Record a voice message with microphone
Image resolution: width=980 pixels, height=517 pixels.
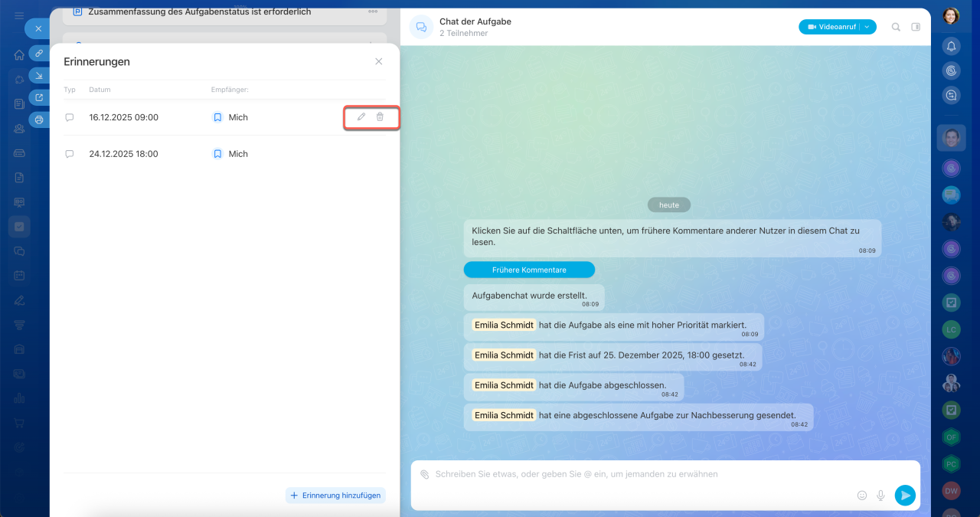880,496
